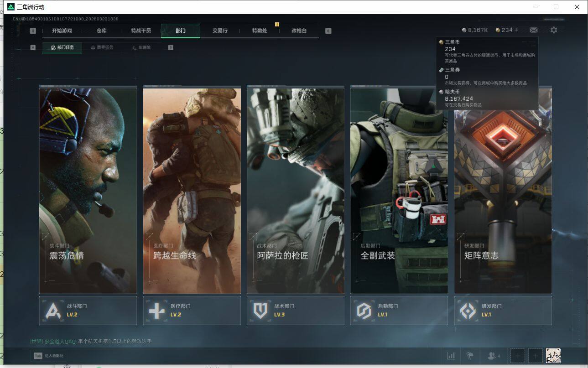Click the world chat message from 多宝道人QAQ

pos(91,341)
